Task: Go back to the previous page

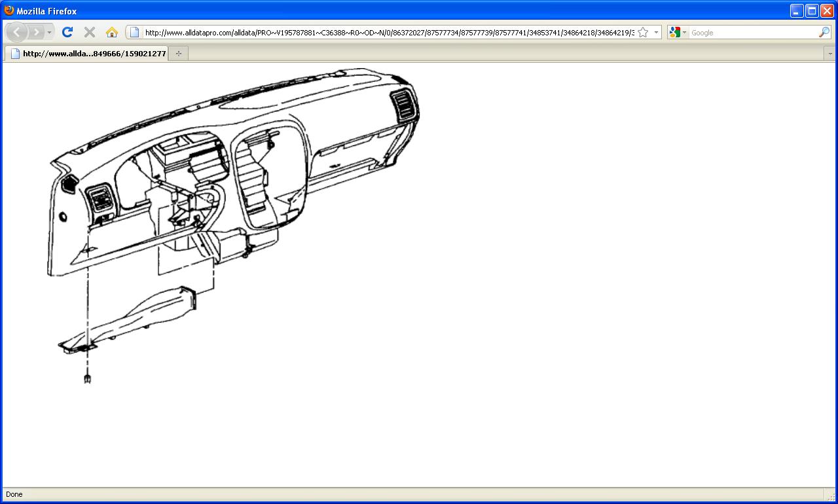Action: point(17,32)
